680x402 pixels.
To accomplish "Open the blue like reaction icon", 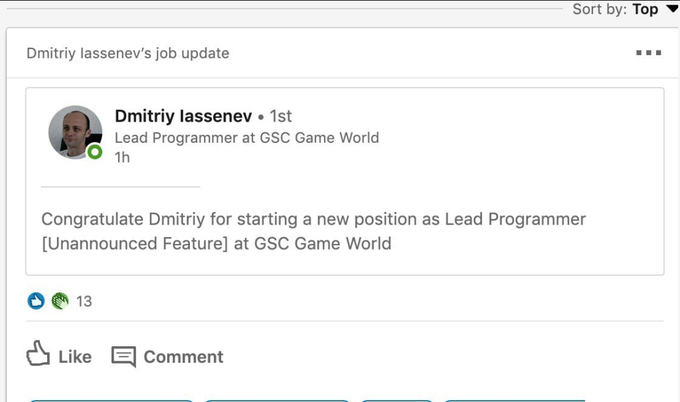I will point(36,301).
